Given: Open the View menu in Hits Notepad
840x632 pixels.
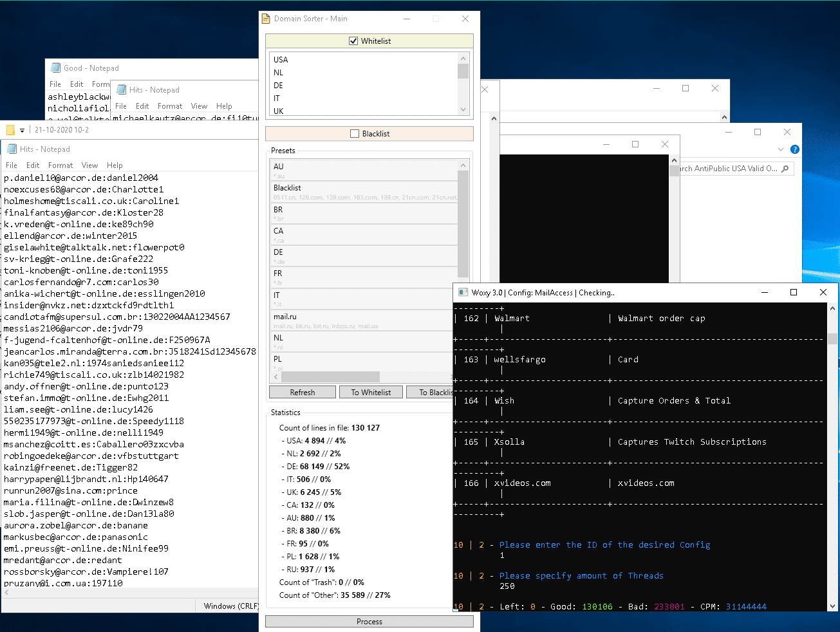Looking at the screenshot, I should 89,165.
